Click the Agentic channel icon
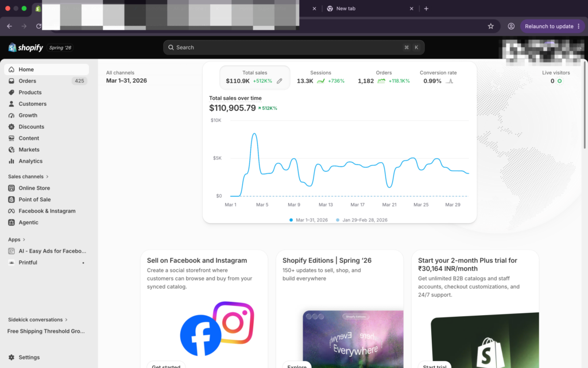Image resolution: width=588 pixels, height=368 pixels. coord(11,223)
